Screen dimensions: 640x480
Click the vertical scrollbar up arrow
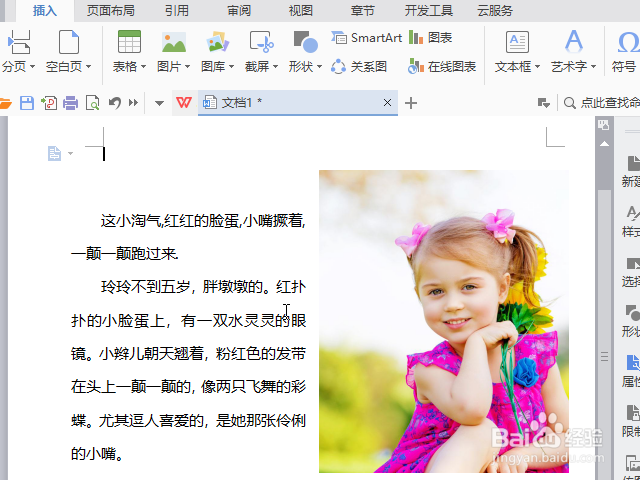(x=604, y=144)
